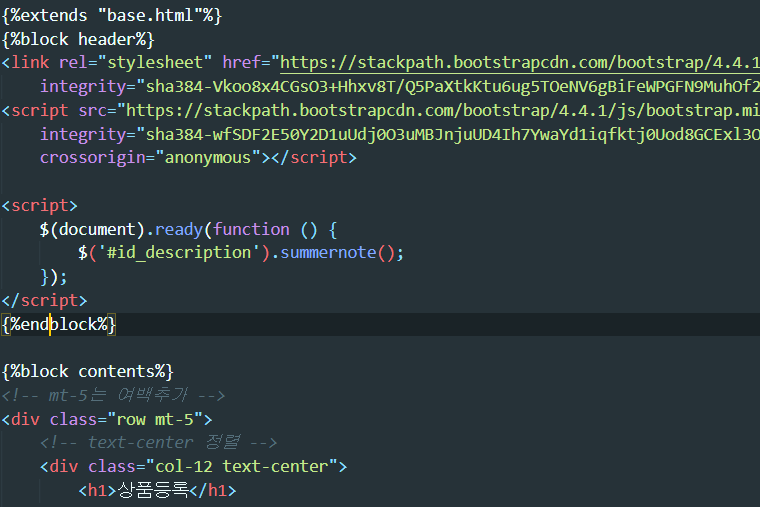Click '#id_description' selector string

pos(179,253)
